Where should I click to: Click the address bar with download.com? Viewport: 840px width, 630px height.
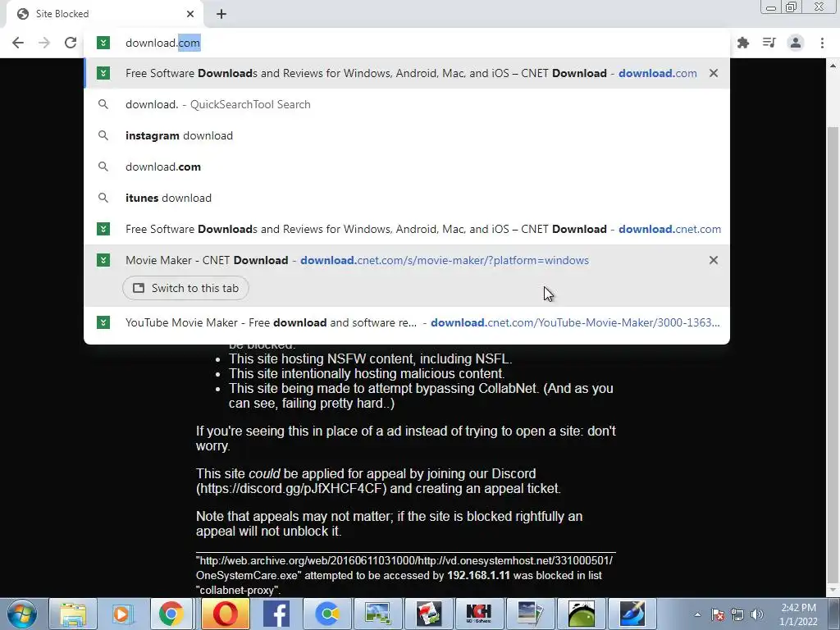[x=407, y=43]
